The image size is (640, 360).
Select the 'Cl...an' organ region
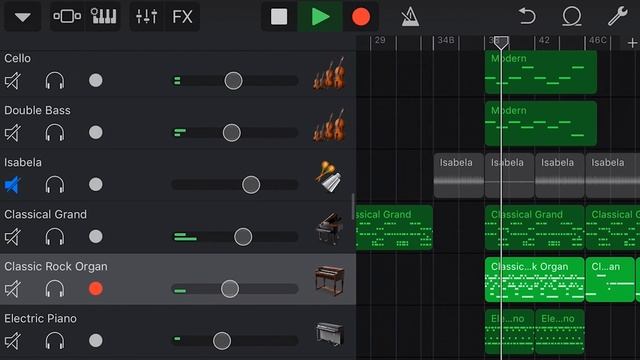click(x=610, y=280)
